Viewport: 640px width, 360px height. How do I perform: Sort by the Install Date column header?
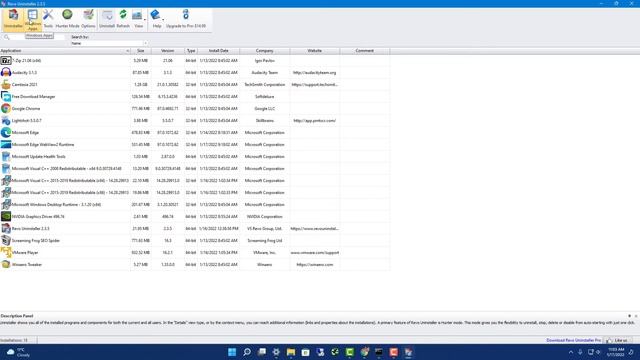(219, 51)
